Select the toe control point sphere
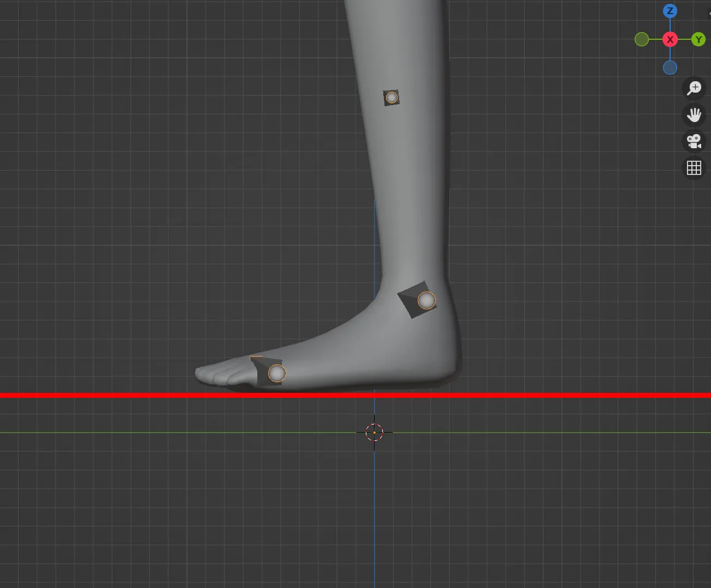This screenshot has width=711, height=588. (277, 373)
